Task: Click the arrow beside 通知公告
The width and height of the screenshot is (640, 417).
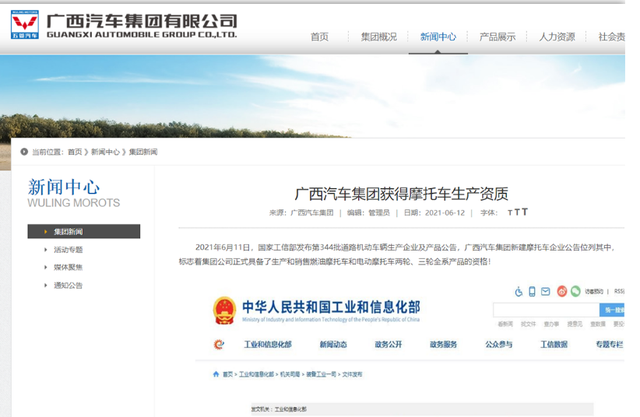Action: point(45,285)
